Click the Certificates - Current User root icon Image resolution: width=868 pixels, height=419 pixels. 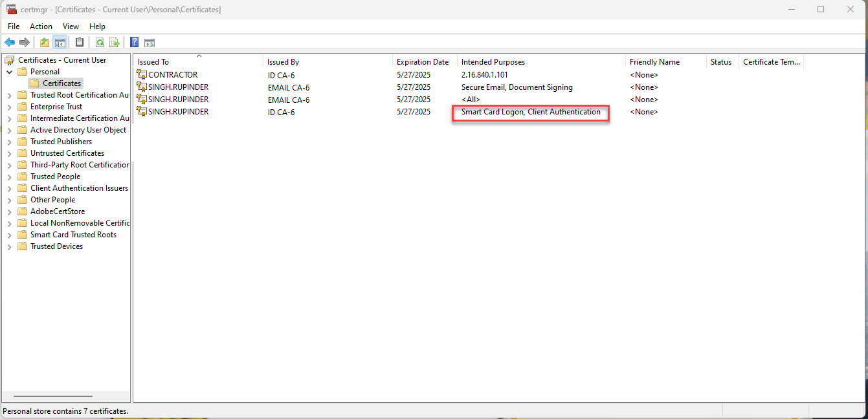(10, 60)
